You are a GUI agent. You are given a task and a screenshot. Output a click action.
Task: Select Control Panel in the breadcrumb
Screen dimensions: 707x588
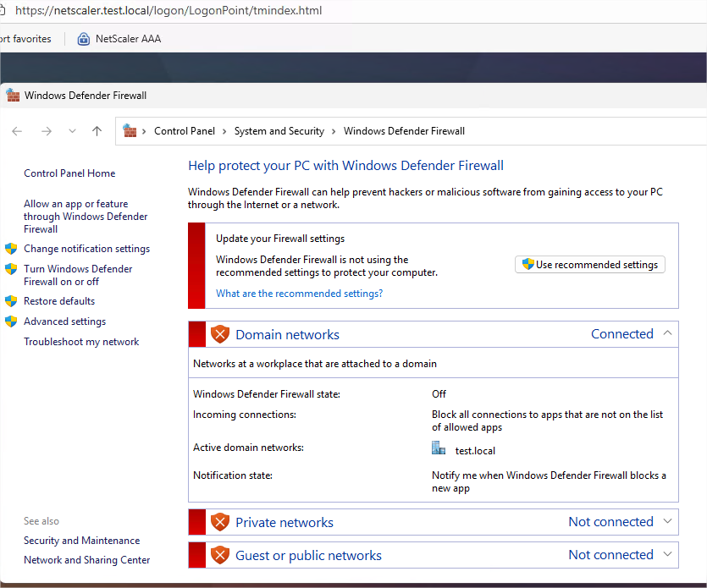[185, 131]
